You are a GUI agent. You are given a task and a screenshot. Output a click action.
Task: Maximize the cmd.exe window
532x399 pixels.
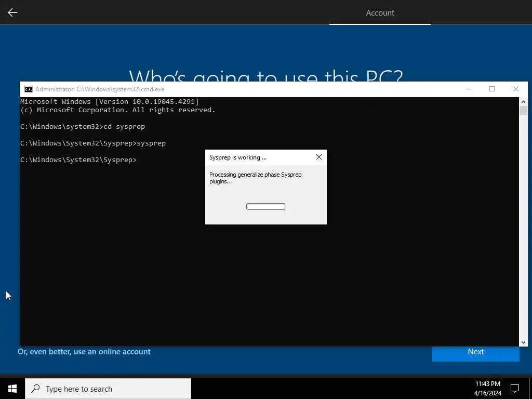click(x=492, y=89)
